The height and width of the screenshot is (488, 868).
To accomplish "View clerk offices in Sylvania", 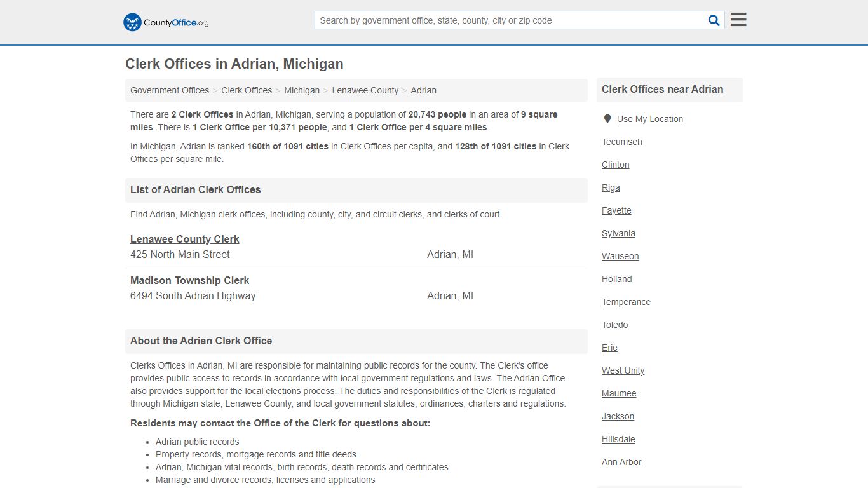I will pos(618,233).
